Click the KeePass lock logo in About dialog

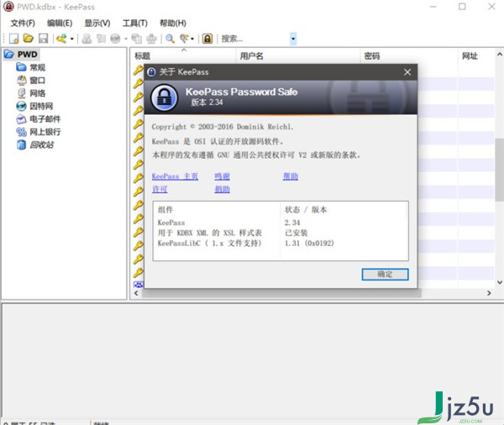(165, 97)
